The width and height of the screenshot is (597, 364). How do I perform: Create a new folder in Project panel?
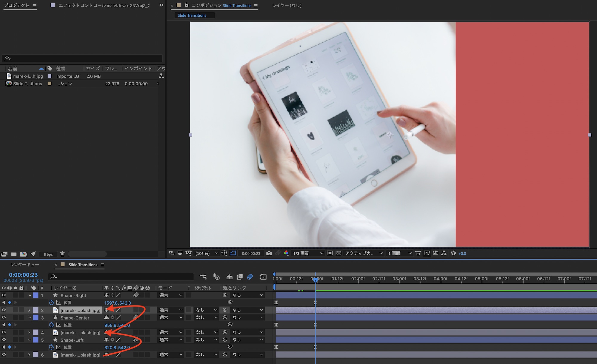(x=14, y=254)
